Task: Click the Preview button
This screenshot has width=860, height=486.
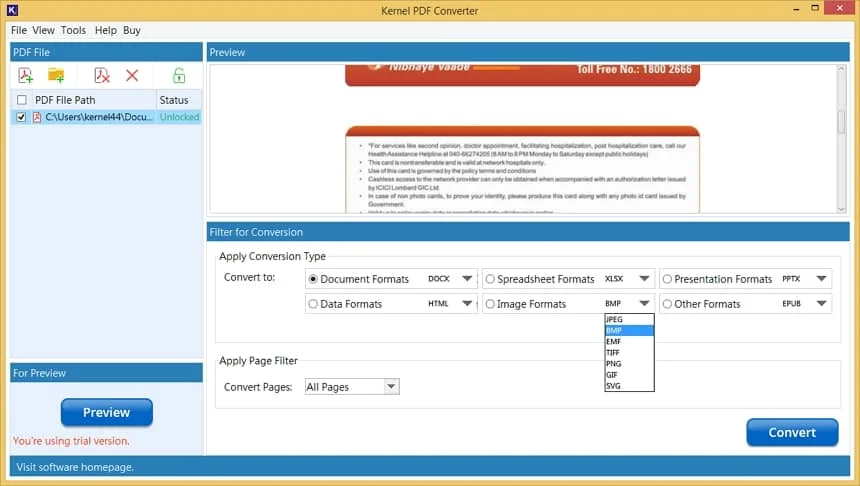Action: point(106,412)
